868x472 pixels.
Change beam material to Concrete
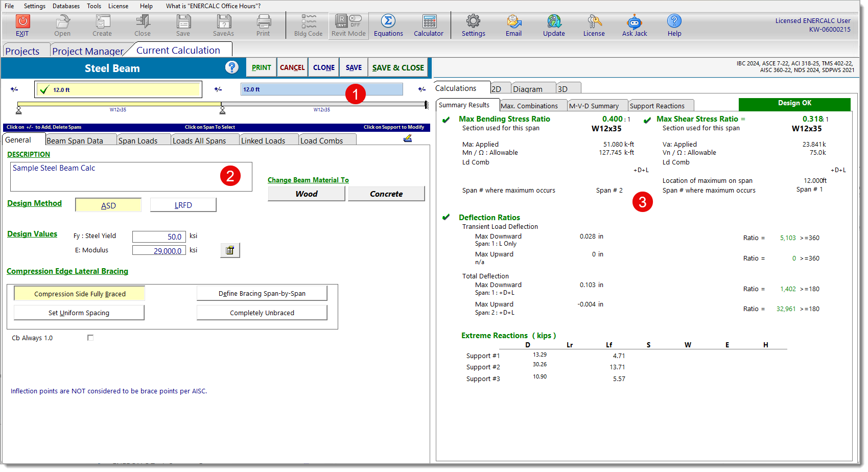pyautogui.click(x=386, y=194)
